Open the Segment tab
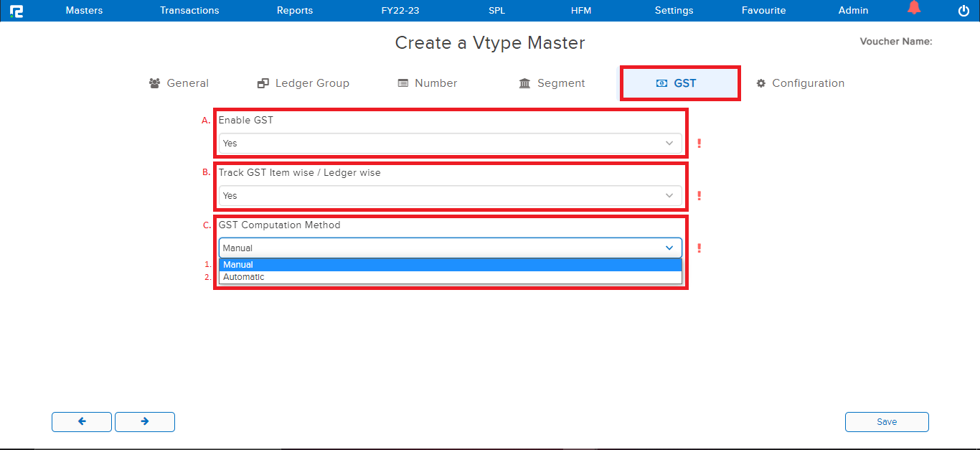This screenshot has height=450, width=980. 552,83
